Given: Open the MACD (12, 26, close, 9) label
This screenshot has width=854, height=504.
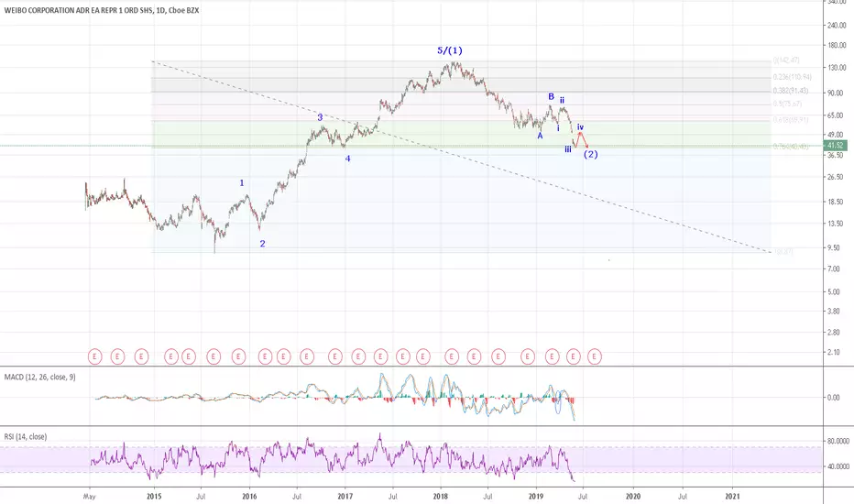Looking at the screenshot, I should (39, 377).
